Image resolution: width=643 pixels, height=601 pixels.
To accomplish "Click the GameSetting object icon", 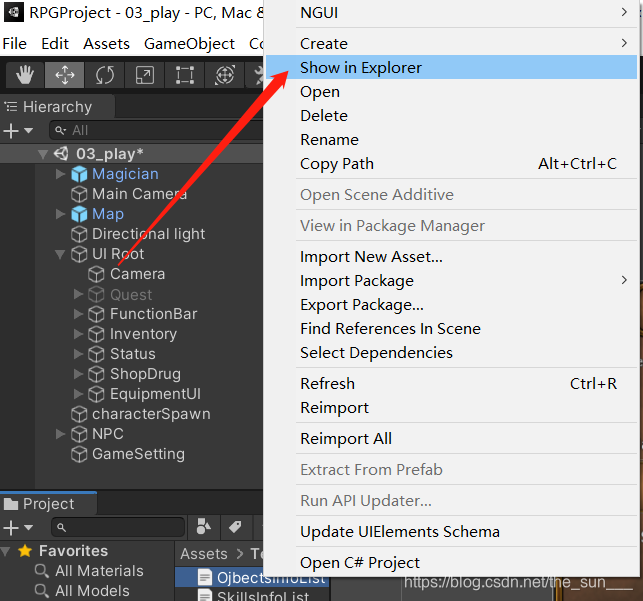I will [79, 454].
